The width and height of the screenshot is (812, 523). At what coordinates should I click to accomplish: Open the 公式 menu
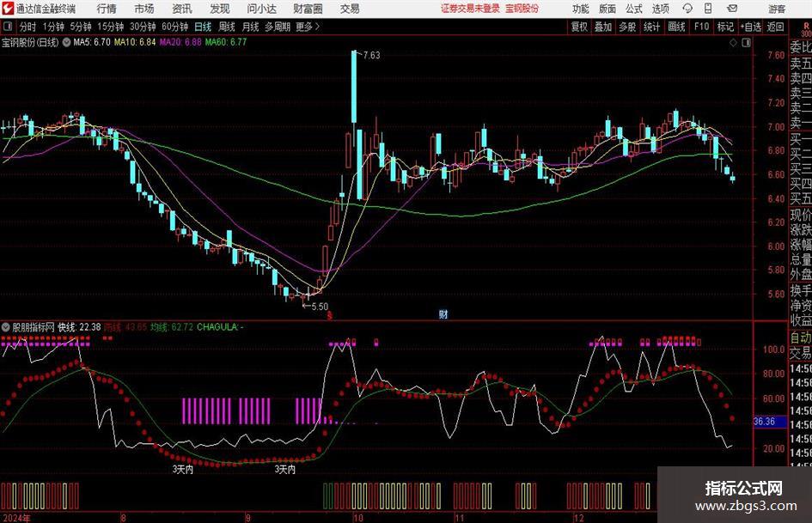coord(633,9)
